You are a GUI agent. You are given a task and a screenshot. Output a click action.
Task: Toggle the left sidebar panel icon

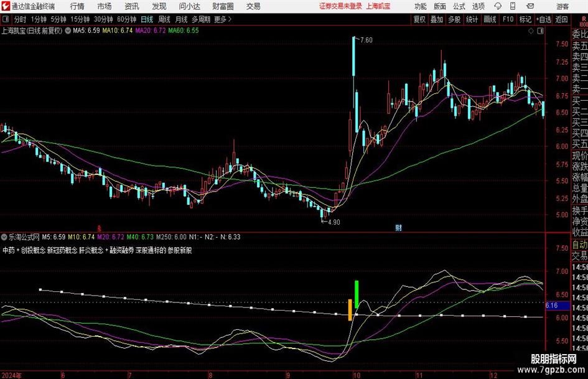[5, 19]
